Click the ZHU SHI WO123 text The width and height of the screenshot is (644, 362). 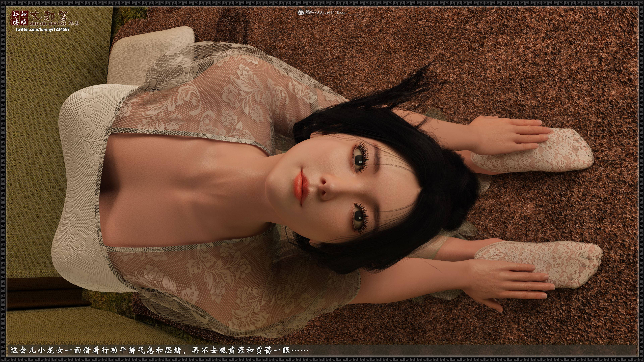click(x=47, y=24)
